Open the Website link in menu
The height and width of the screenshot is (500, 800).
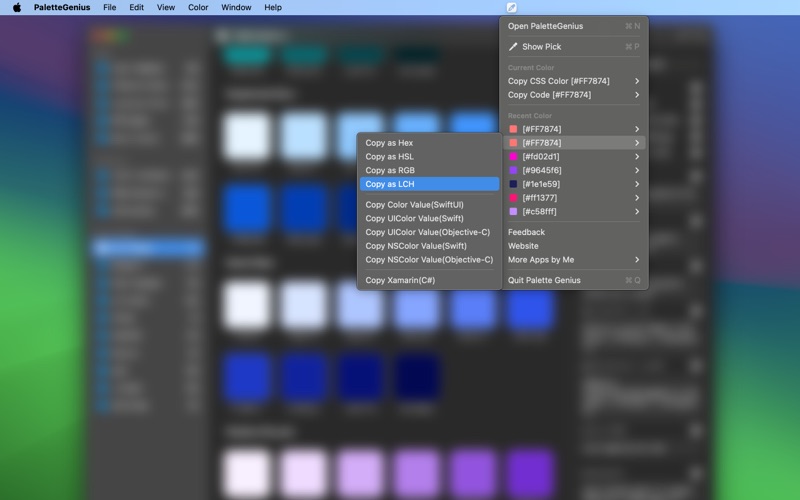523,246
